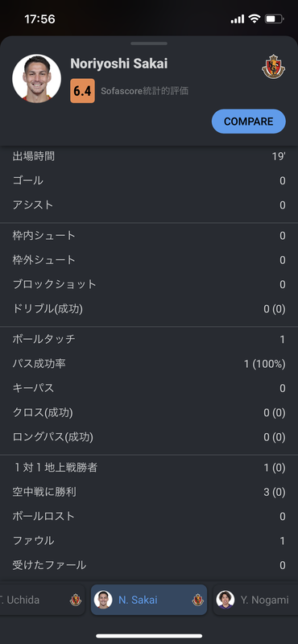The height and width of the screenshot is (644, 298).
Task: Tap the COMPARE button
Action: (x=249, y=122)
